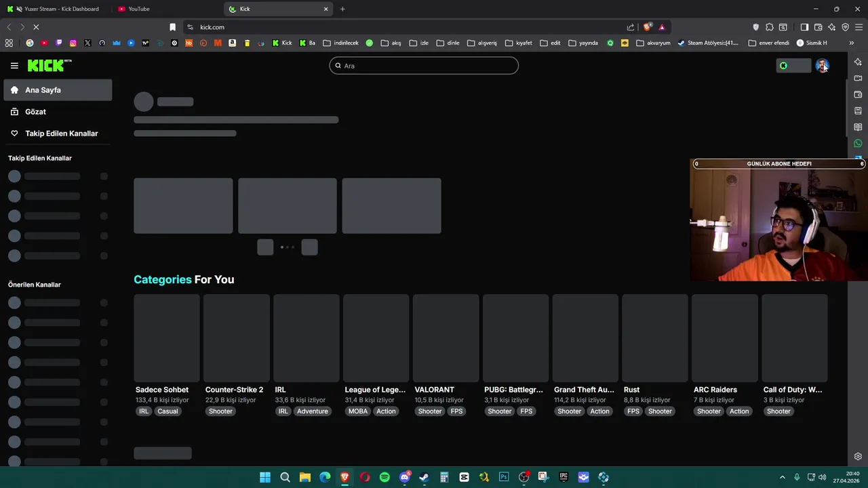Focus the Ara search field

click(424, 66)
